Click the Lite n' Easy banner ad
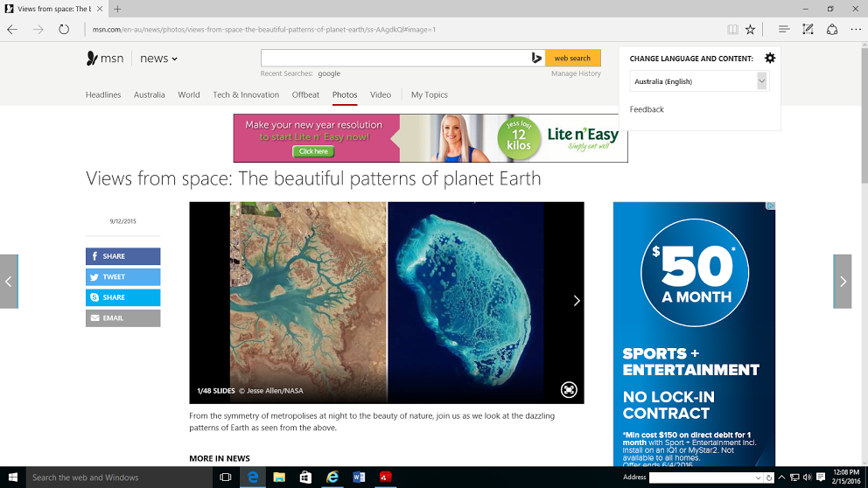 point(430,138)
